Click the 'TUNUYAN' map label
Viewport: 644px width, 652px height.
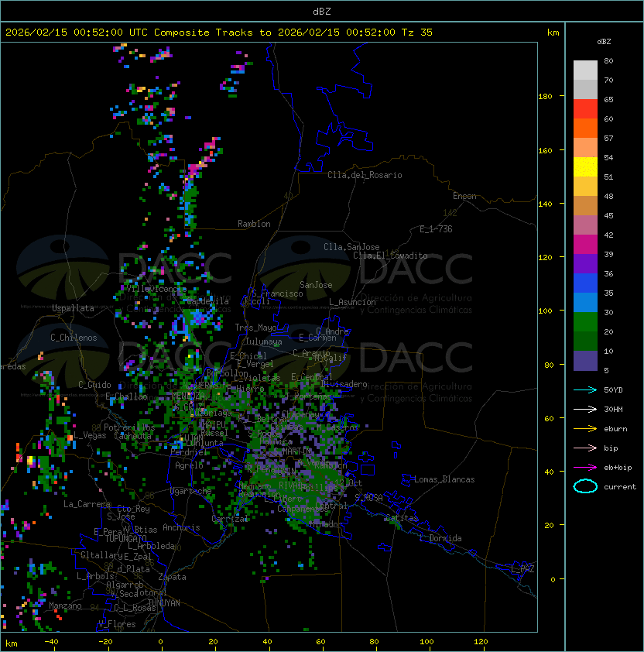point(164,603)
